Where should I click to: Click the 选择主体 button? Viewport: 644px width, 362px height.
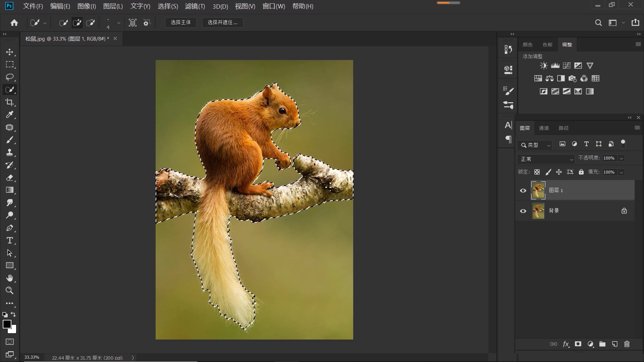coord(180,22)
